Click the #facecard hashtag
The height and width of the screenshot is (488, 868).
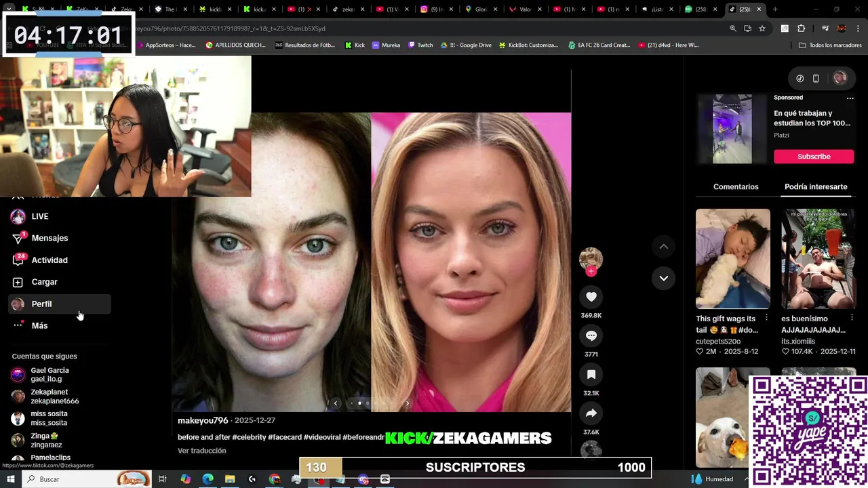tap(285, 437)
